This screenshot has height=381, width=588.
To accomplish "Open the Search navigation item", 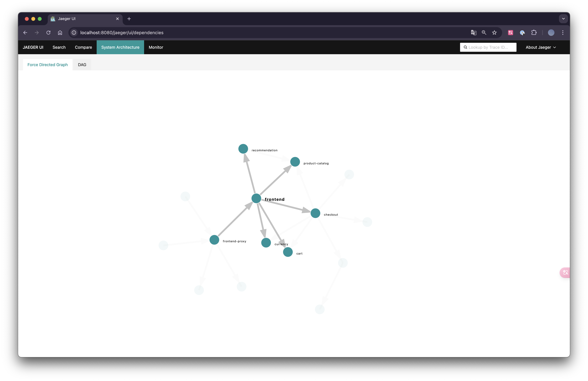I will tap(59, 47).
